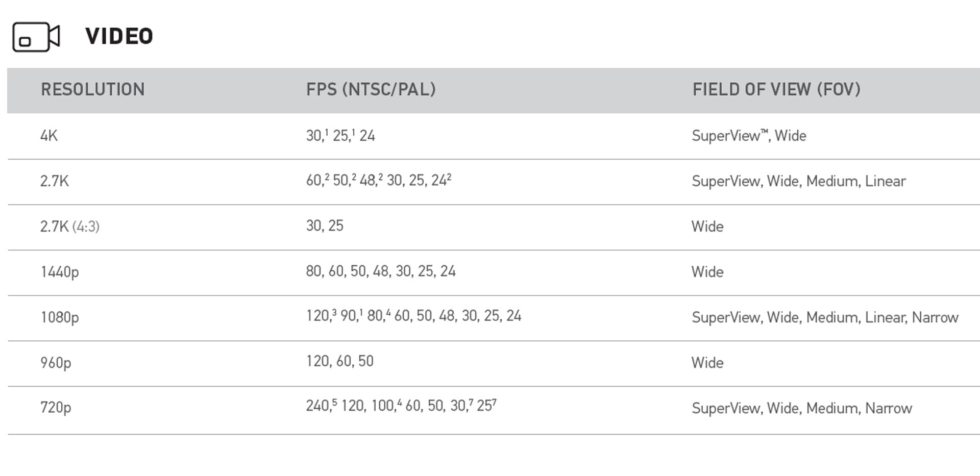Click 960p frame rates 120, 60, 50
Screen dimensions: 980x476
click(339, 361)
